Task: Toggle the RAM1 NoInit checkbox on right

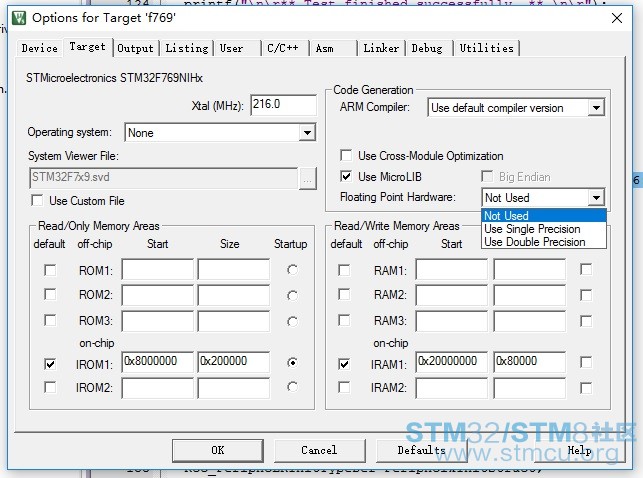Action: (x=586, y=269)
